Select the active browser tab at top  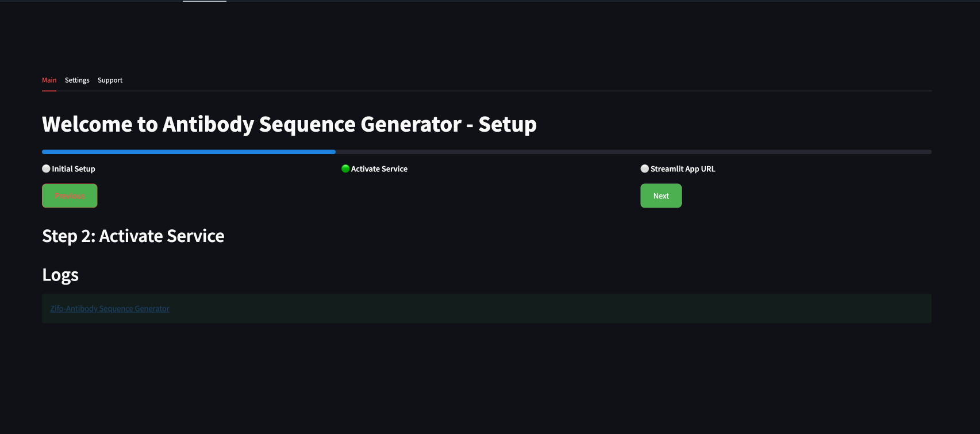(204, 2)
